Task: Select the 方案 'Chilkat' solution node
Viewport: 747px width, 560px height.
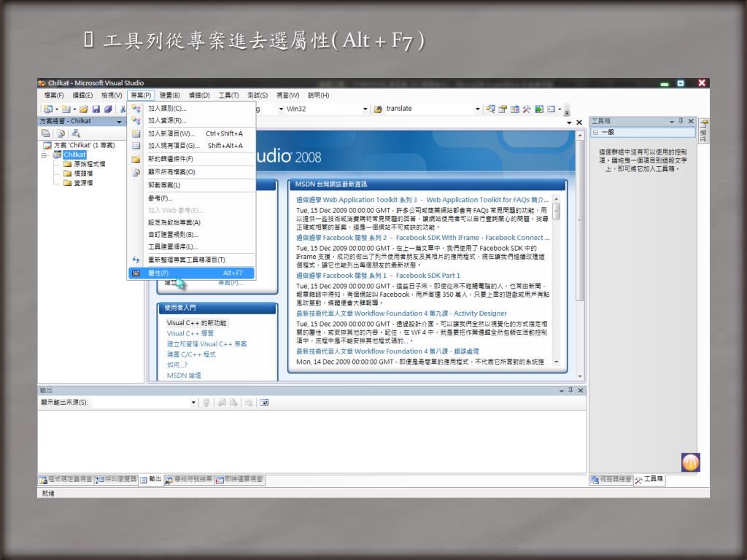Action: 79,145
